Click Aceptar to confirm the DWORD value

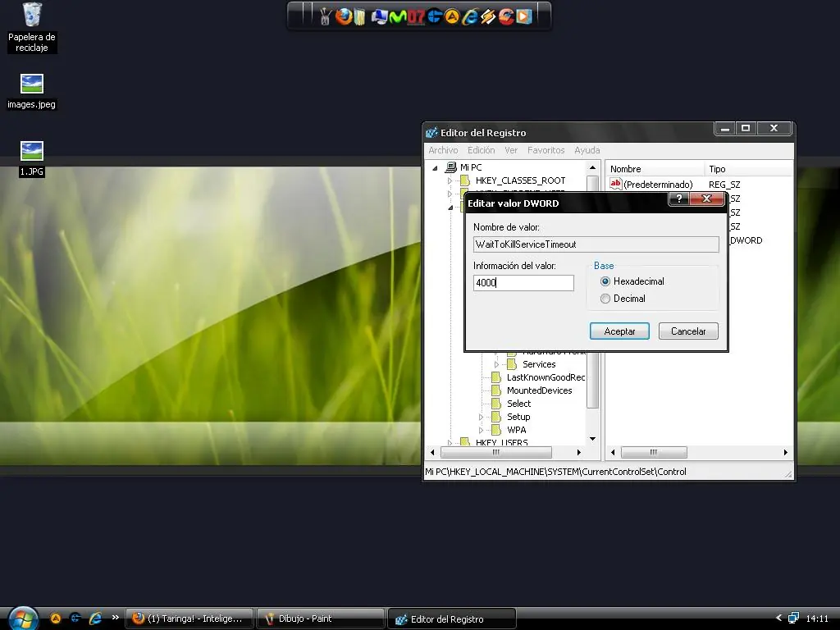point(619,331)
